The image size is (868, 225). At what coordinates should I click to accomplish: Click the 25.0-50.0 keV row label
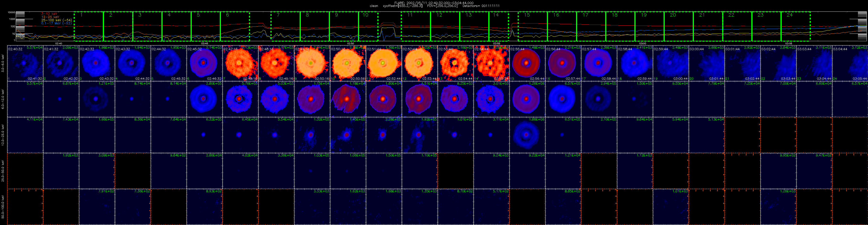click(x=3, y=171)
